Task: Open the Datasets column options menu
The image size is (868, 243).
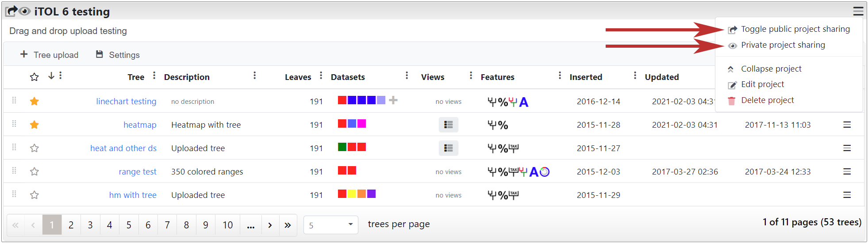Action: tap(407, 76)
